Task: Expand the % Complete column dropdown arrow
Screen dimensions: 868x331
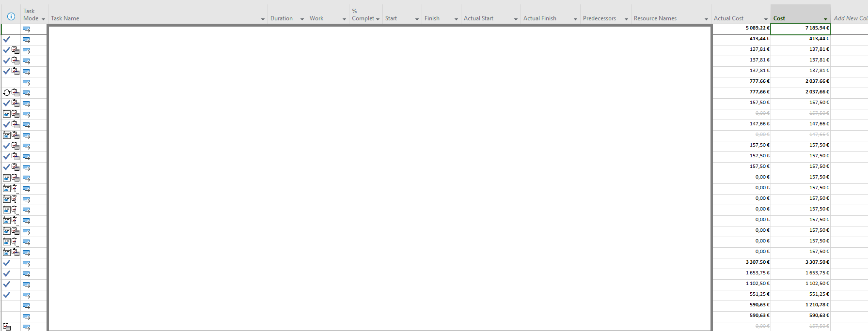Action: coord(378,19)
